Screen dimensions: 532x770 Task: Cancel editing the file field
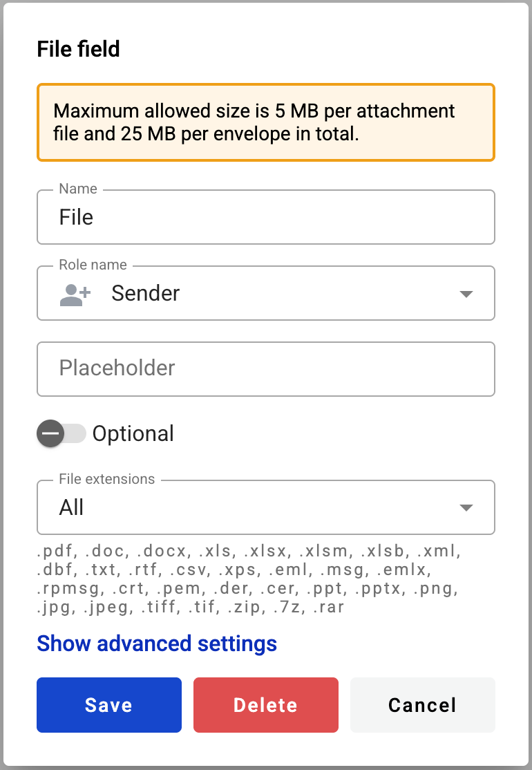tap(422, 704)
